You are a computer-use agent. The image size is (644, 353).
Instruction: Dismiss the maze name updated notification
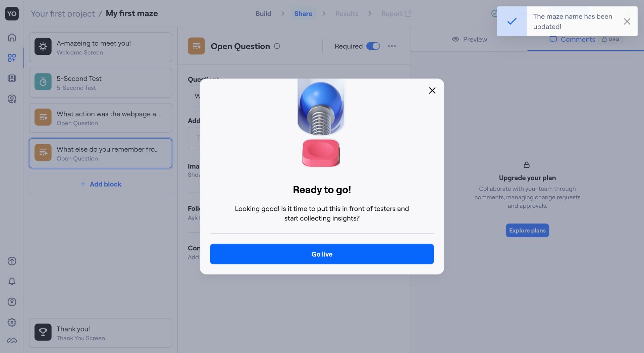627,21
